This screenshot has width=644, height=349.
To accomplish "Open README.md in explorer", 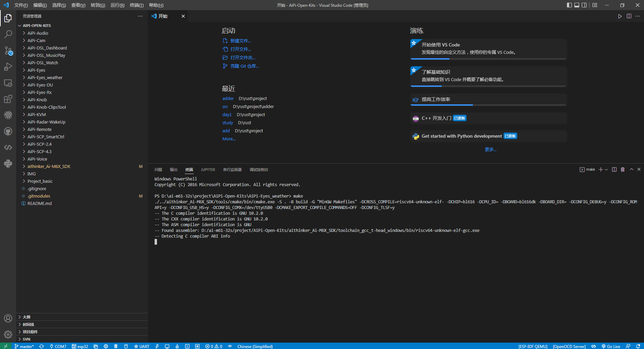I will click(x=82, y=203).
